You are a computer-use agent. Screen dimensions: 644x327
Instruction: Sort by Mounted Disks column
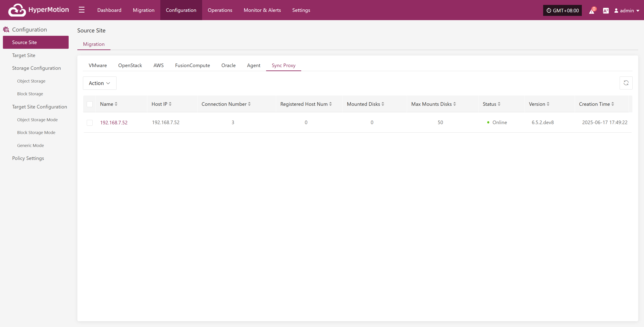383,104
